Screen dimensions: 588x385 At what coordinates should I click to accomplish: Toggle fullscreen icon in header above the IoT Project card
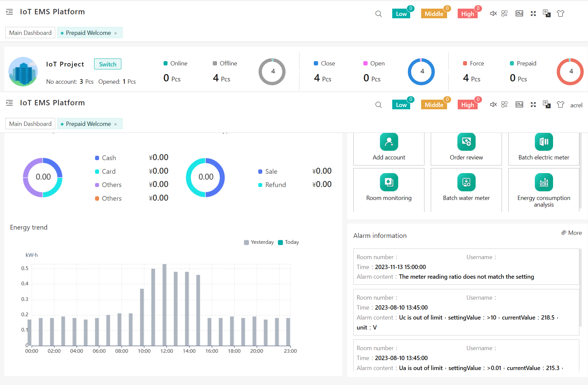tap(533, 14)
